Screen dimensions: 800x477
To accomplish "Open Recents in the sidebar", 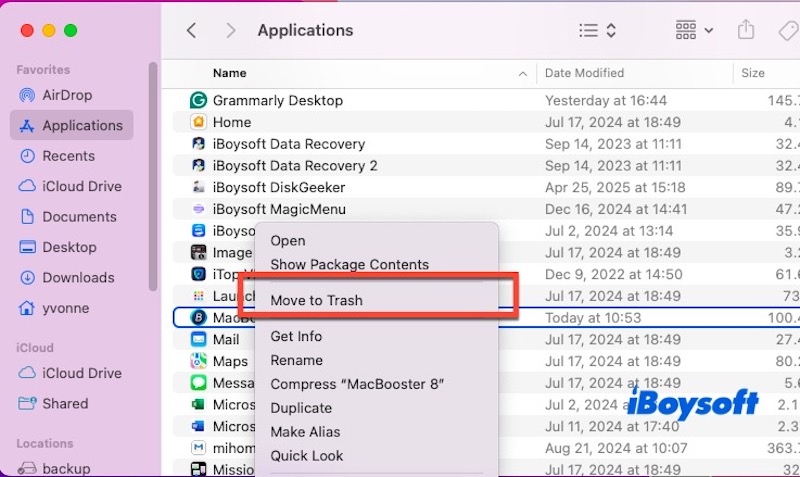I will click(x=68, y=156).
